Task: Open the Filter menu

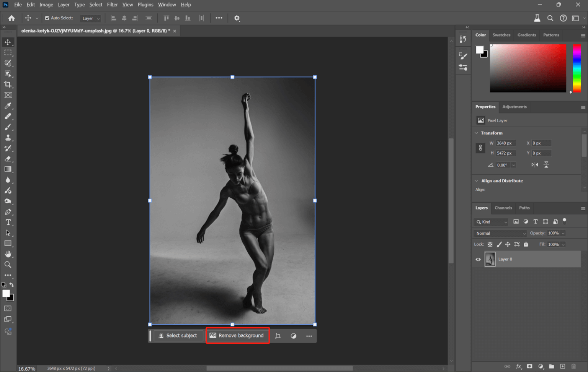Action: [x=112, y=5]
